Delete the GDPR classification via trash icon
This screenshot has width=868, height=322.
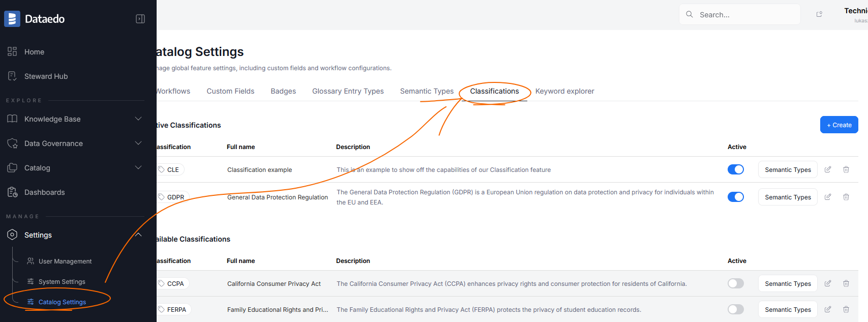point(846,197)
